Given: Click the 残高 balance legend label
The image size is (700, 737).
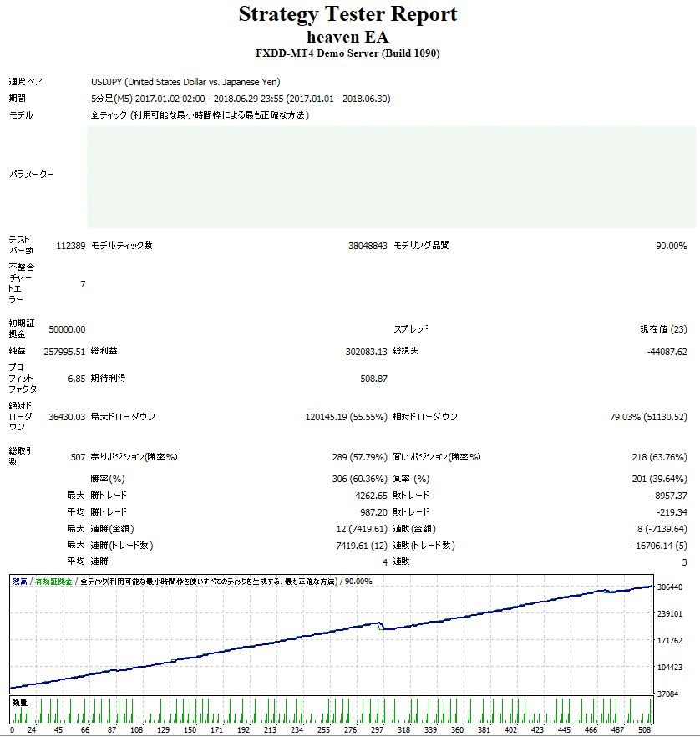Looking at the screenshot, I should 20,582.
